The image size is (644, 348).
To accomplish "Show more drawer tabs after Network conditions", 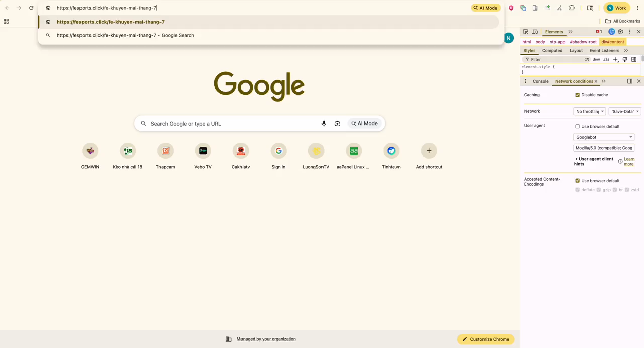I will (603, 81).
